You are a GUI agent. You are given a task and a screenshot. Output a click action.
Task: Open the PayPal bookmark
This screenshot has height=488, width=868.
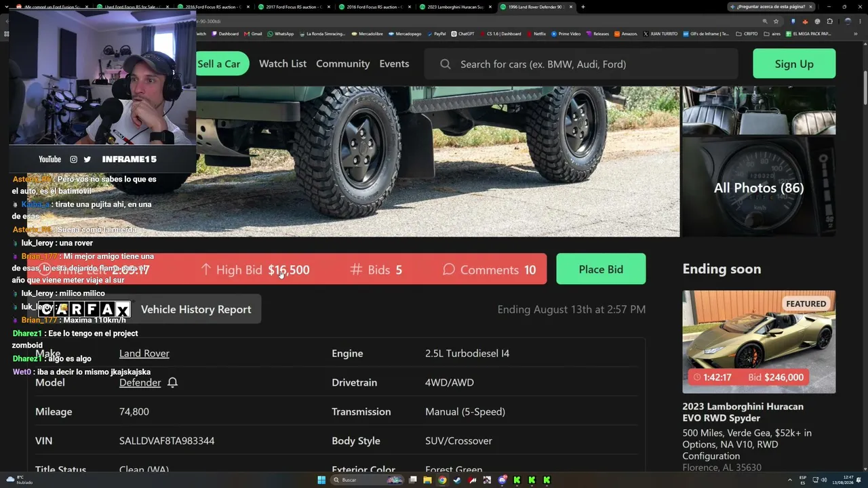tap(436, 34)
